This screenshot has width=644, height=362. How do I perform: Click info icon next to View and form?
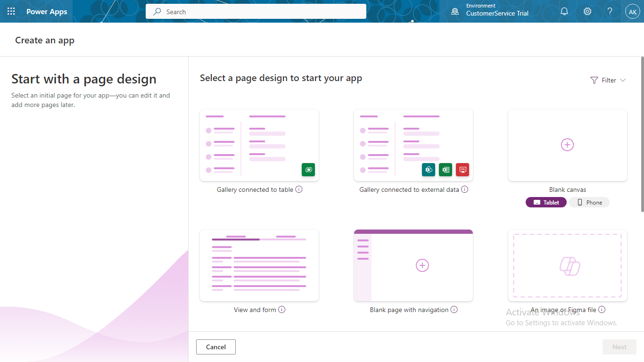pyautogui.click(x=282, y=310)
